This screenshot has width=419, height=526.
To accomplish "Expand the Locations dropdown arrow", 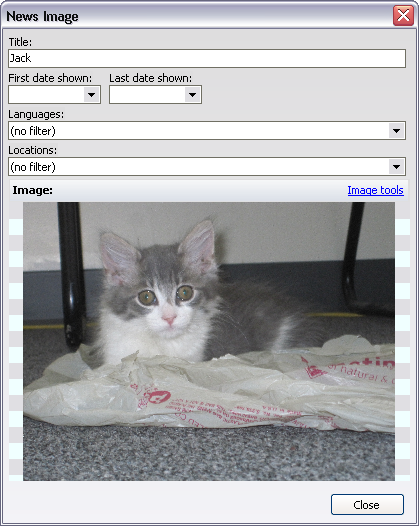I will 397,167.
